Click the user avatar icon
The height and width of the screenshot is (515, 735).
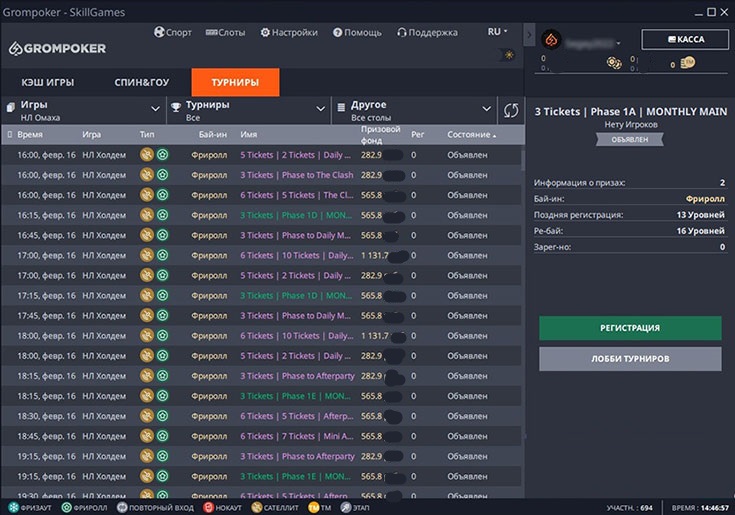551,40
